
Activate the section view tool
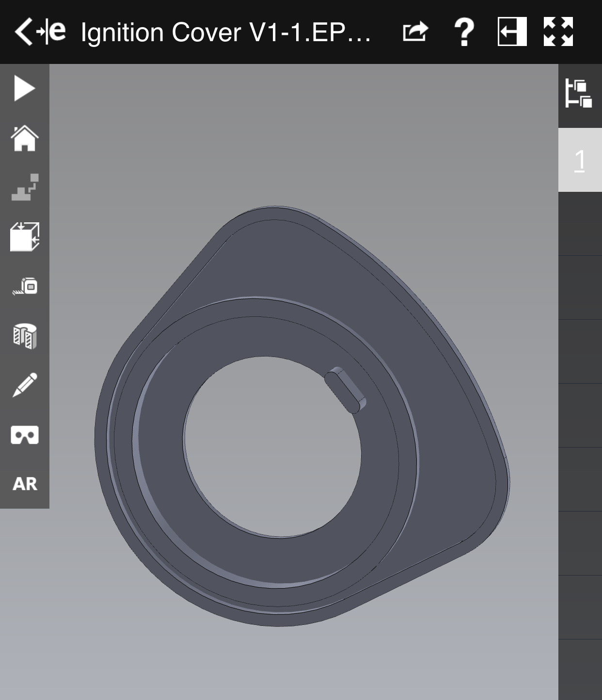(x=24, y=336)
